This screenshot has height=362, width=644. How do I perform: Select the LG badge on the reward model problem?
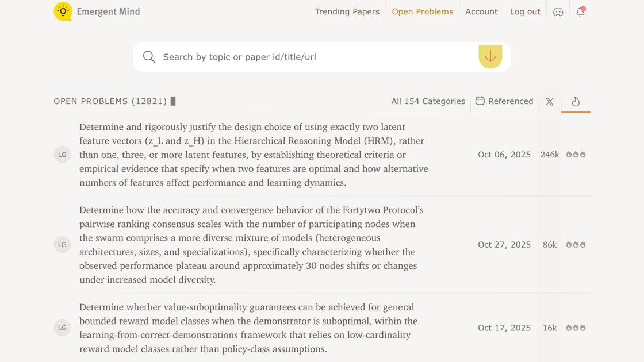(62, 328)
